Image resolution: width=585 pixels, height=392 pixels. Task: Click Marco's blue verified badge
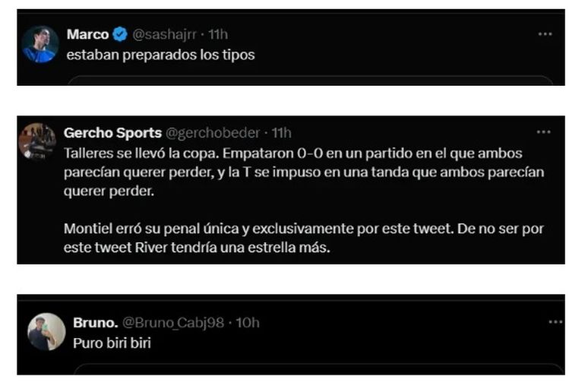pos(120,34)
